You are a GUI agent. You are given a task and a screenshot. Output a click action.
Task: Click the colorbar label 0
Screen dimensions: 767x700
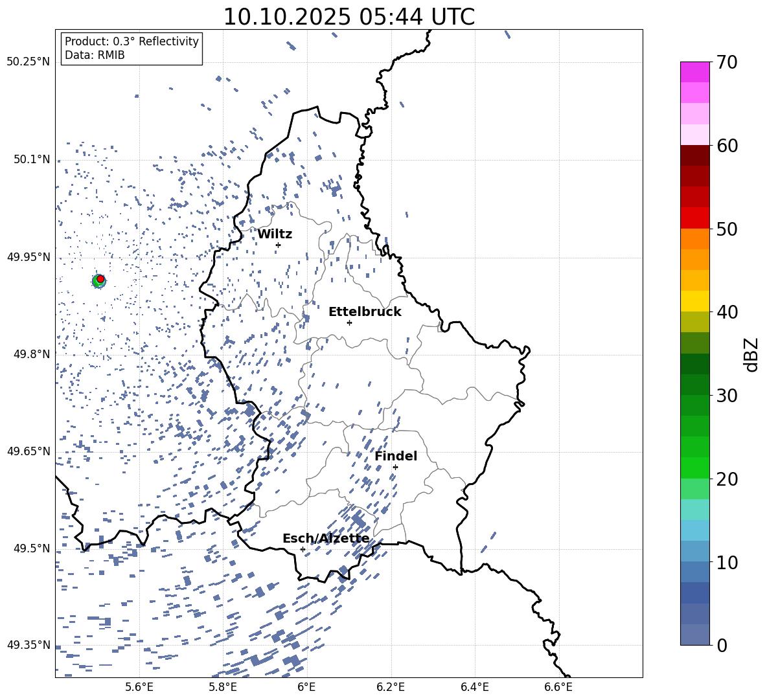(722, 645)
